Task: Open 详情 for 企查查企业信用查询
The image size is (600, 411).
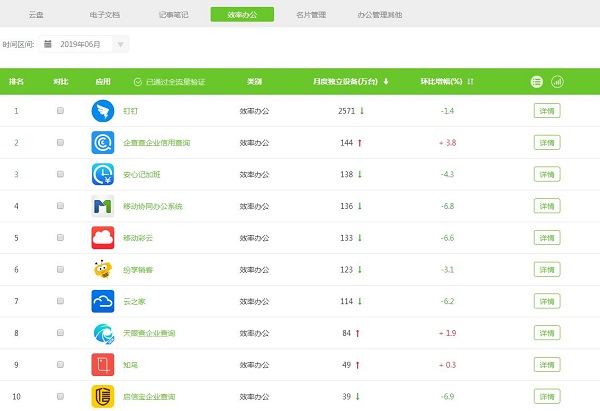Action: 547,143
